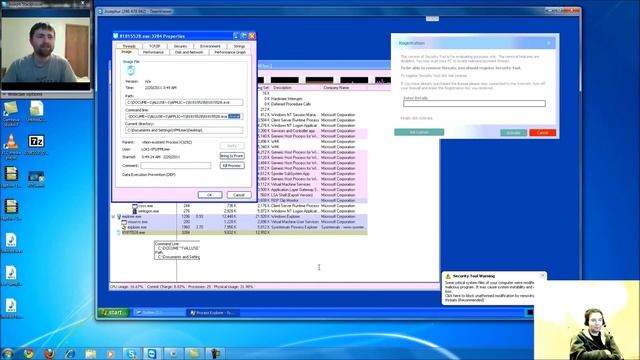This screenshot has width=640, height=360.
Task: Open the Security tab in Properties dialog
Action: point(180,46)
